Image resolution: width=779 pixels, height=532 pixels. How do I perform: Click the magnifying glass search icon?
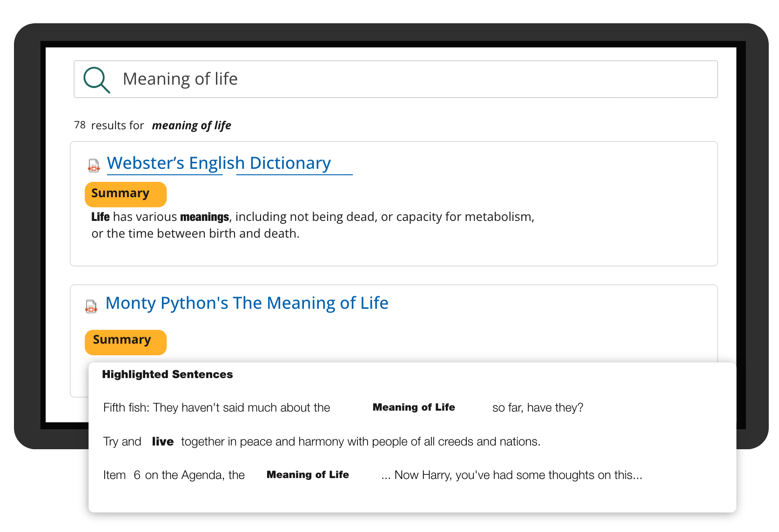point(96,80)
